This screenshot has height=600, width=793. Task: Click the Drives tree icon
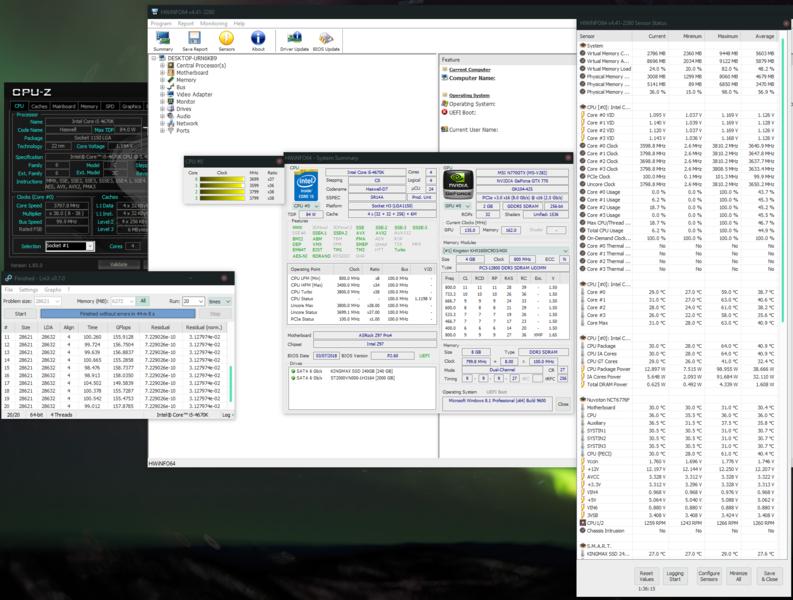pyautogui.click(x=171, y=109)
